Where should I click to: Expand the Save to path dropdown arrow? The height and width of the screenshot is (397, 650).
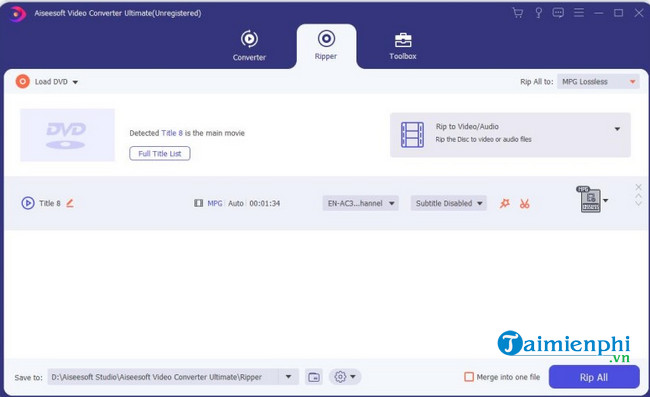(x=289, y=377)
